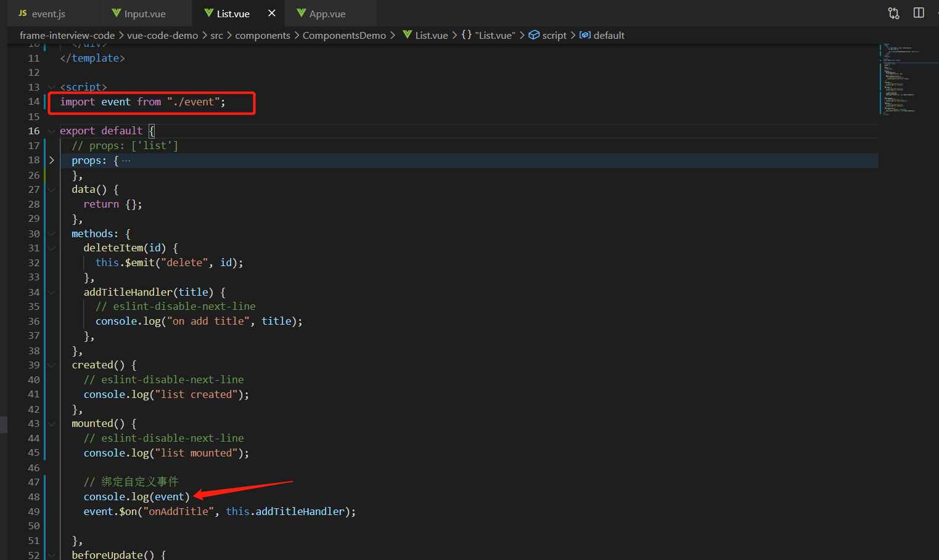Click "list mounted" string on line 45

pyautogui.click(x=197, y=453)
